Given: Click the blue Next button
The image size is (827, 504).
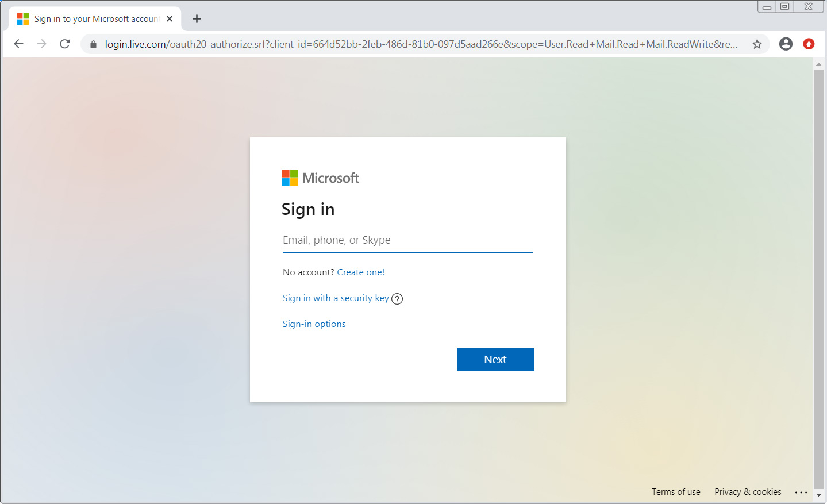Looking at the screenshot, I should pos(495,359).
